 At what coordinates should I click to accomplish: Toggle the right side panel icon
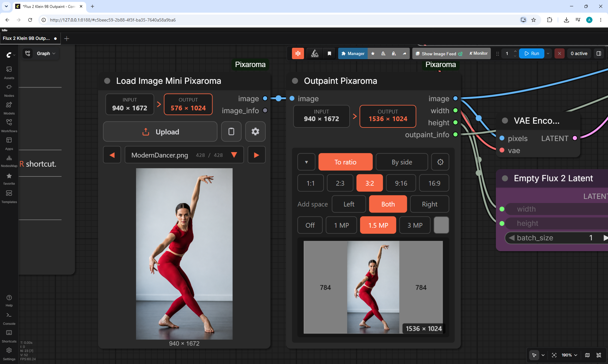coord(599,53)
